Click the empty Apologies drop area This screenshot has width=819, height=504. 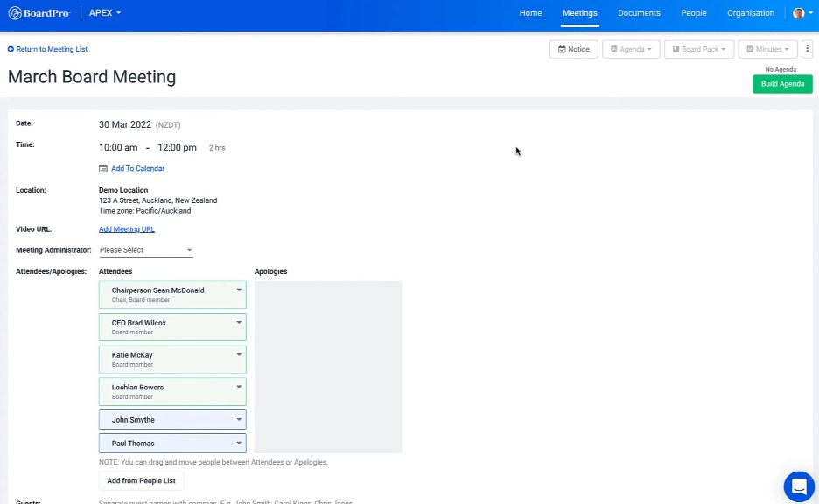pyautogui.click(x=328, y=367)
